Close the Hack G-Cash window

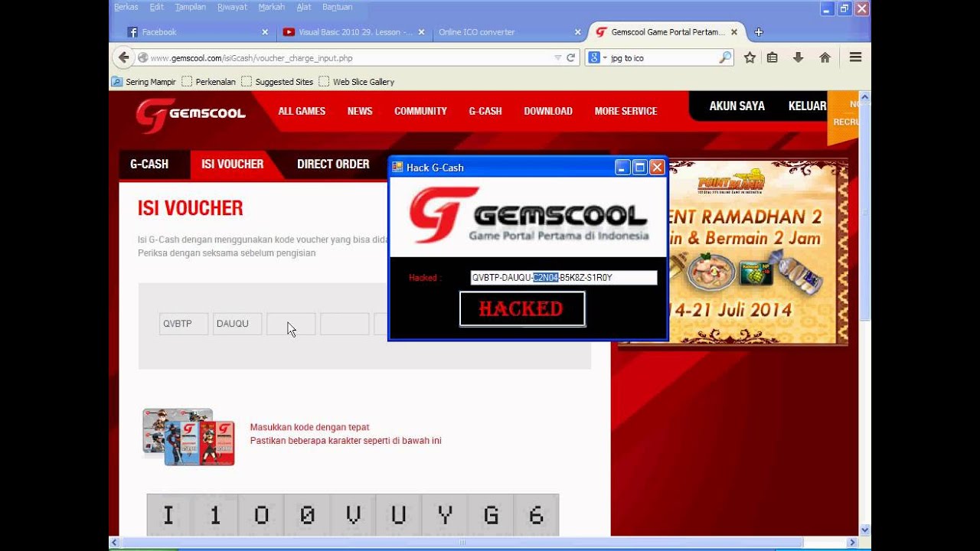(x=657, y=167)
